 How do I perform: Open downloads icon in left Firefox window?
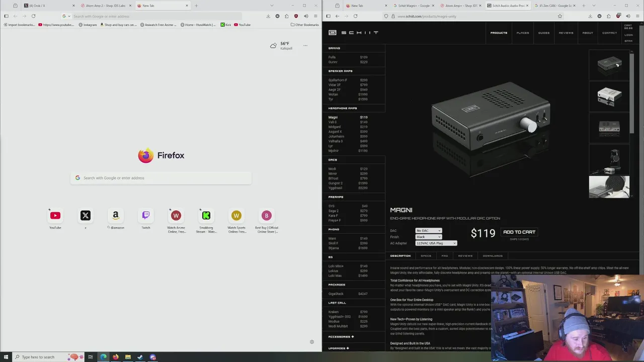click(268, 16)
